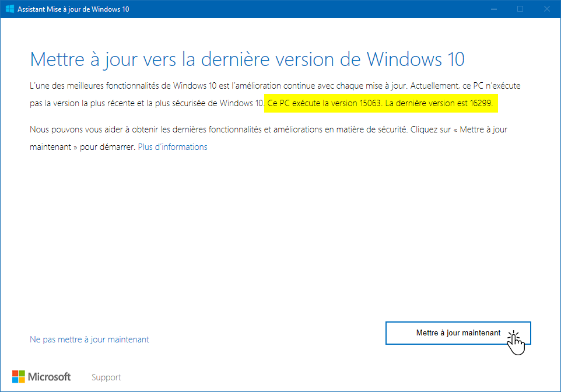
Task: Open the Support link in footer
Action: (106, 377)
